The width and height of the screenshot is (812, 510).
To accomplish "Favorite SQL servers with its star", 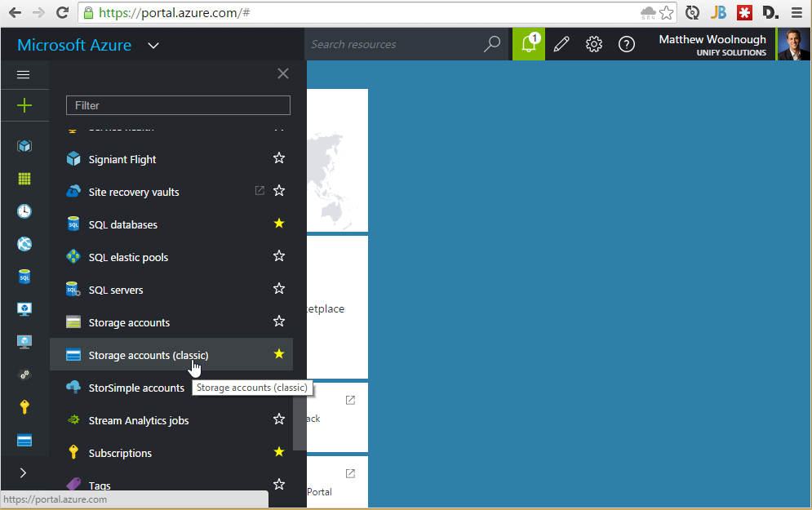I will pos(279,288).
